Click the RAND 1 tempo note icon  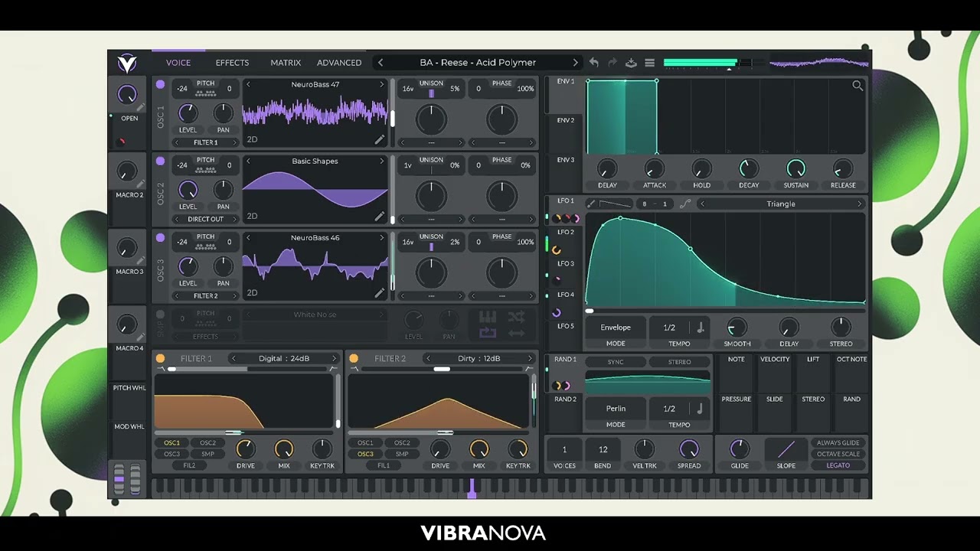(700, 409)
